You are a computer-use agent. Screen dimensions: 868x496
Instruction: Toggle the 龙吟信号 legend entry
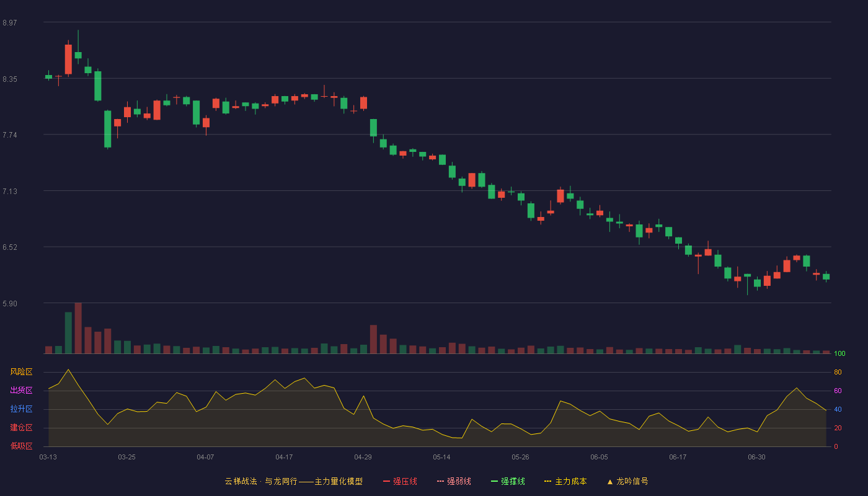pyautogui.click(x=627, y=481)
